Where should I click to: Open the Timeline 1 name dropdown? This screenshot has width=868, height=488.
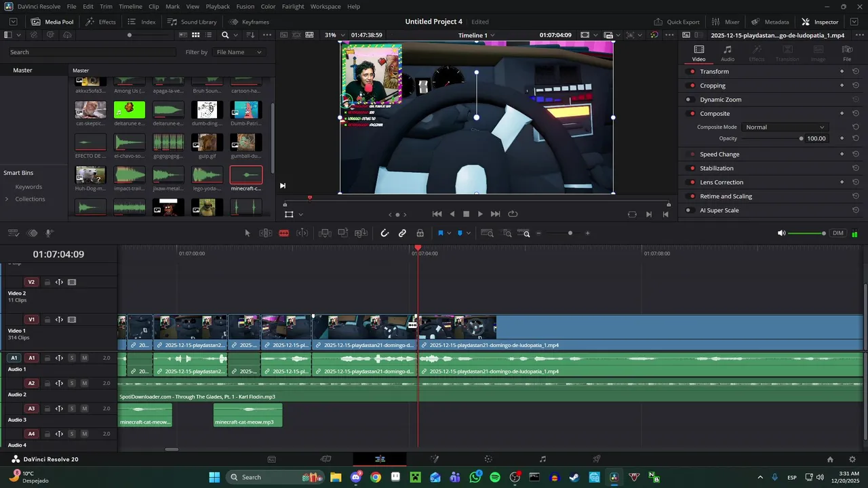coord(476,35)
